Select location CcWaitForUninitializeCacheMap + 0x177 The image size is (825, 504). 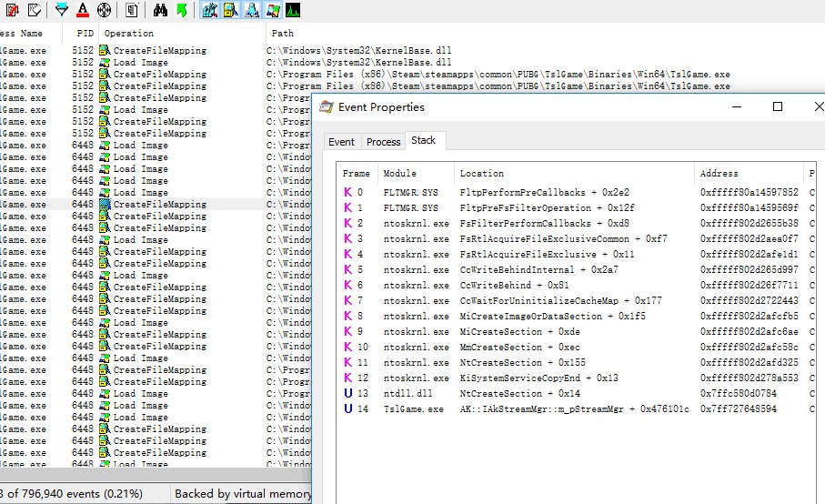(561, 300)
